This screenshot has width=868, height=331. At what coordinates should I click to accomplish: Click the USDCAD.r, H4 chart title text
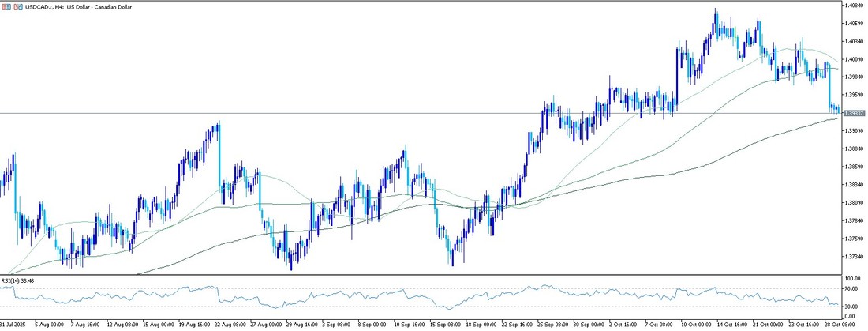pyautogui.click(x=71, y=6)
